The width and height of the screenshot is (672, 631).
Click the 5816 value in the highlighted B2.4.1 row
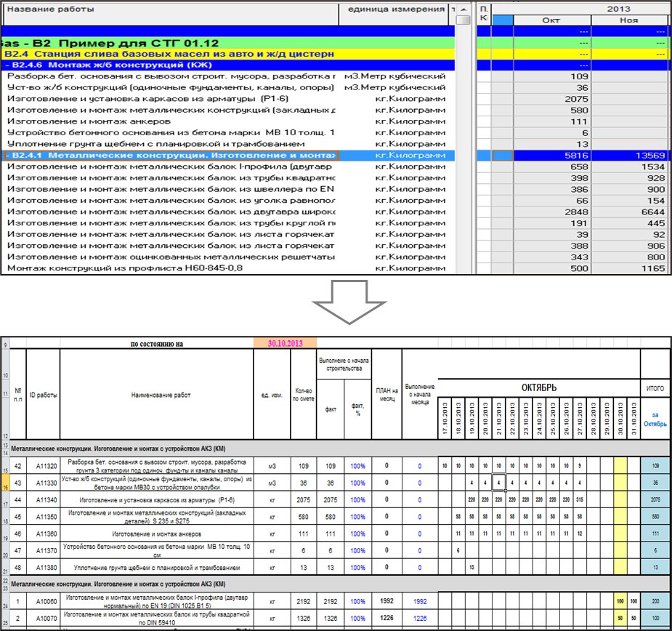pyautogui.click(x=576, y=156)
